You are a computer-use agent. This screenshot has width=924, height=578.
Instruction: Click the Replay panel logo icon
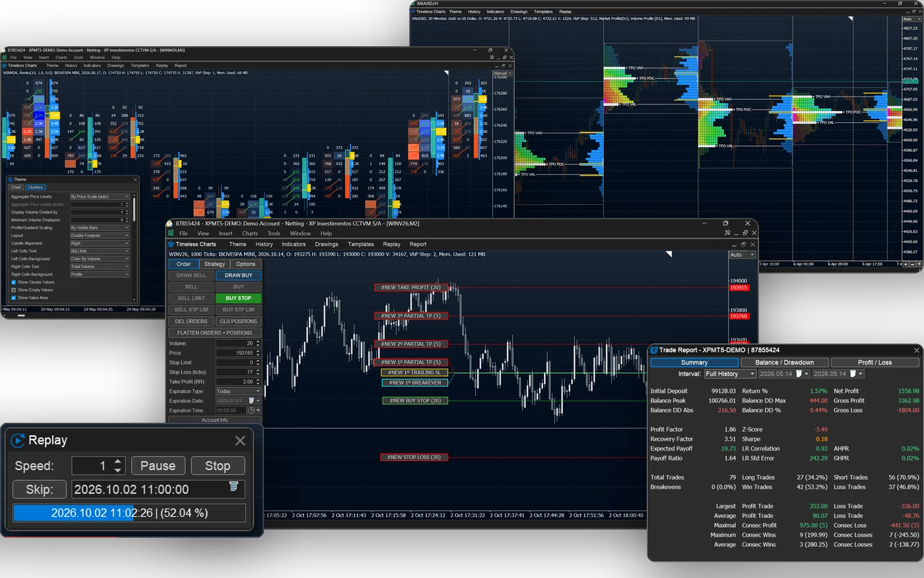pyautogui.click(x=18, y=440)
